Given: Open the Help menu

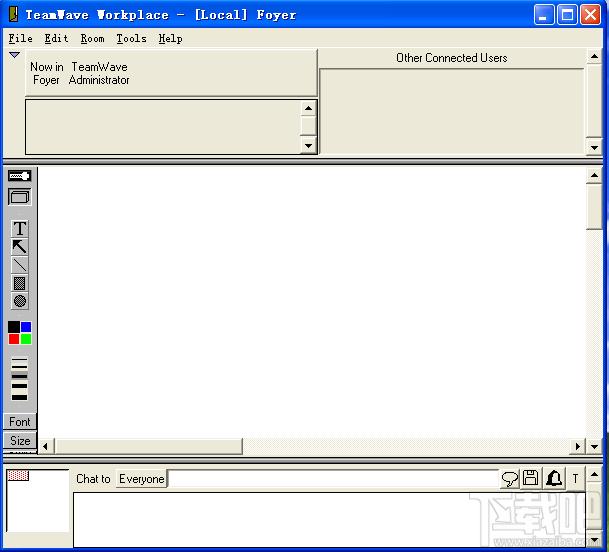Looking at the screenshot, I should tap(171, 38).
